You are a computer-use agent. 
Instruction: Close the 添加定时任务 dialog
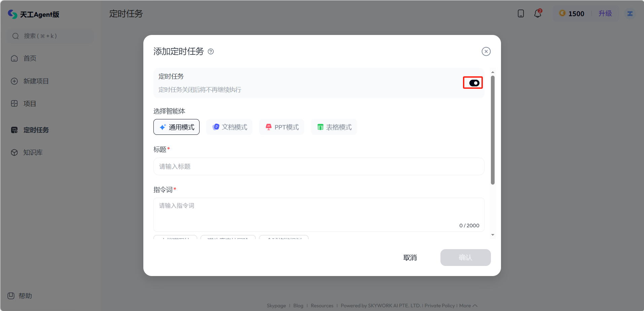coord(486,51)
